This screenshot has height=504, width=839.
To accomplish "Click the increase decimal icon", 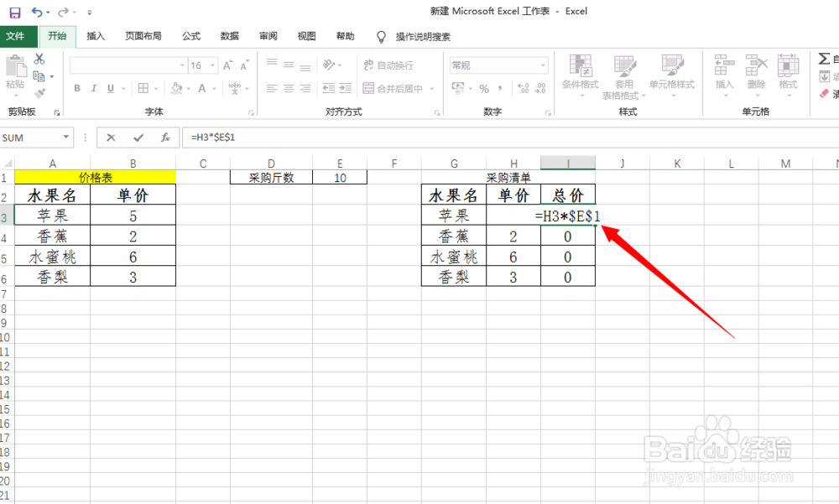I will [x=524, y=89].
